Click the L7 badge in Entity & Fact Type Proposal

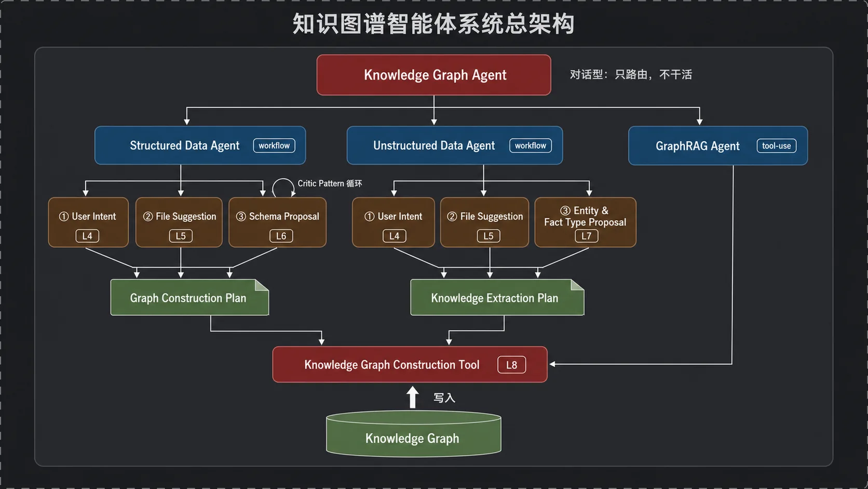(x=586, y=236)
